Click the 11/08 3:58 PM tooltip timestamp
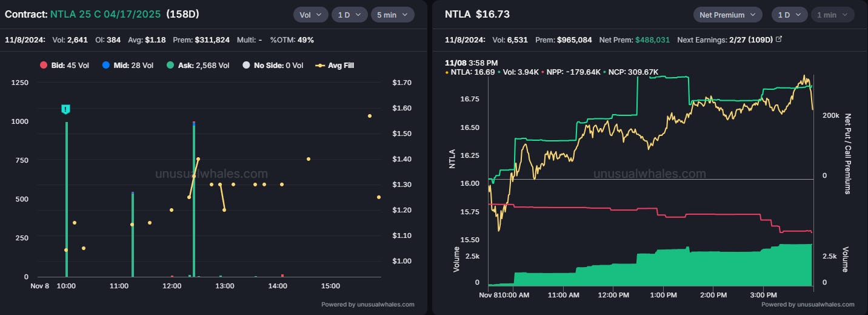The width and height of the screenshot is (868, 315). coord(472,63)
